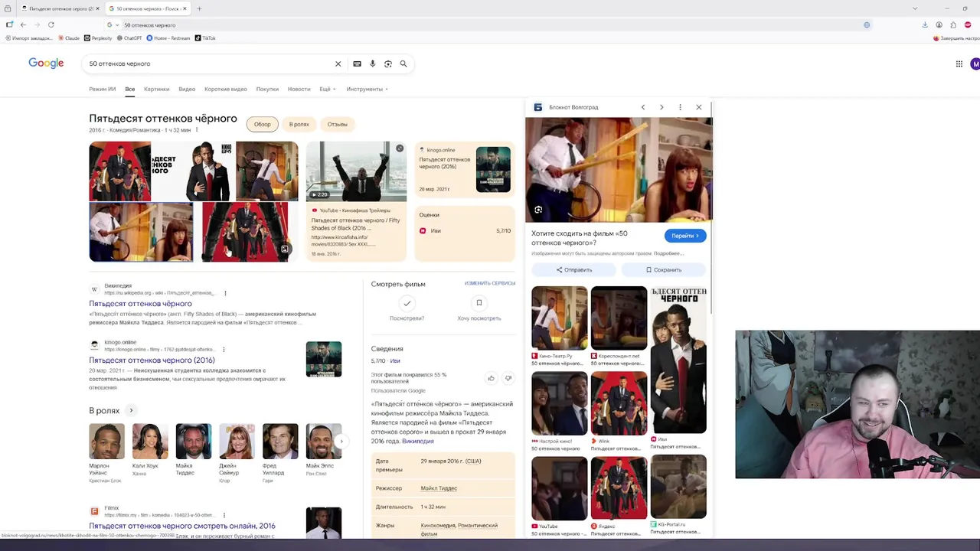Open the Google apps grid

pyautogui.click(x=959, y=64)
